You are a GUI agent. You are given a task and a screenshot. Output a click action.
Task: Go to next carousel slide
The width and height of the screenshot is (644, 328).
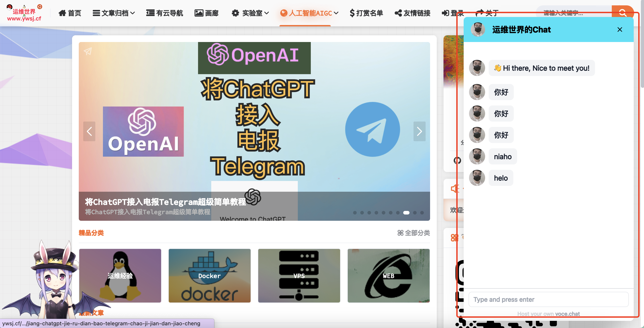tap(419, 131)
